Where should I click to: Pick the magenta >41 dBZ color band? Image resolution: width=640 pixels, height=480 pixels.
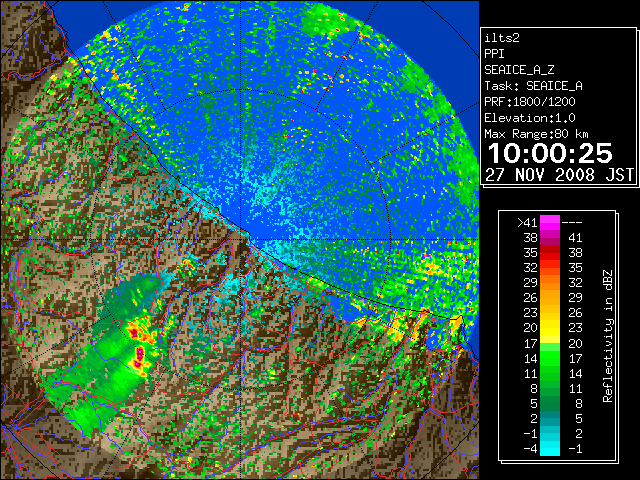pyautogui.click(x=550, y=223)
